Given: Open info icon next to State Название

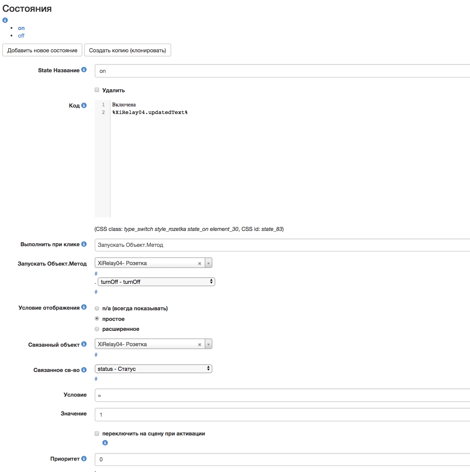Looking at the screenshot, I should 84,70.
